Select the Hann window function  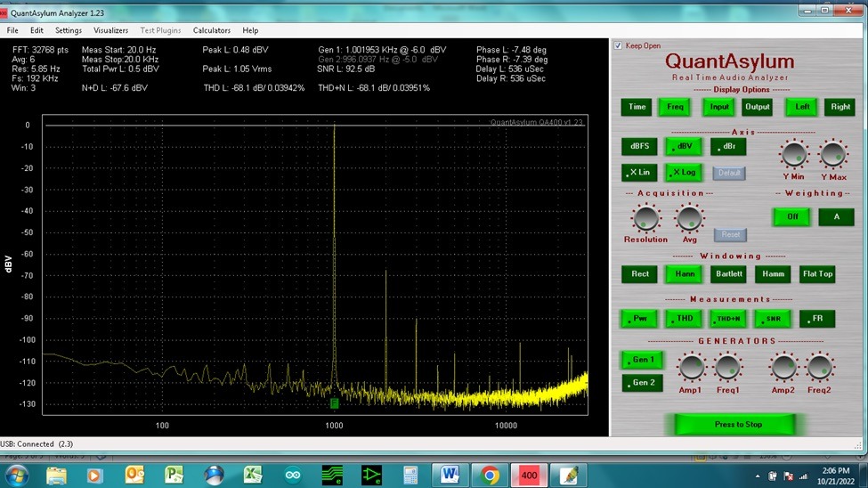685,273
